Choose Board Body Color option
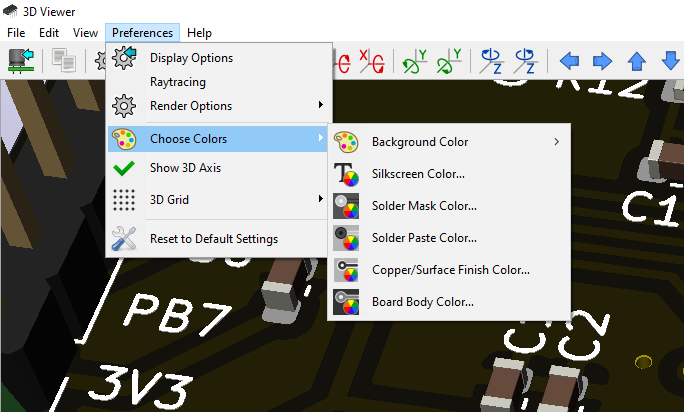This screenshot has width=684, height=412. [x=449, y=302]
